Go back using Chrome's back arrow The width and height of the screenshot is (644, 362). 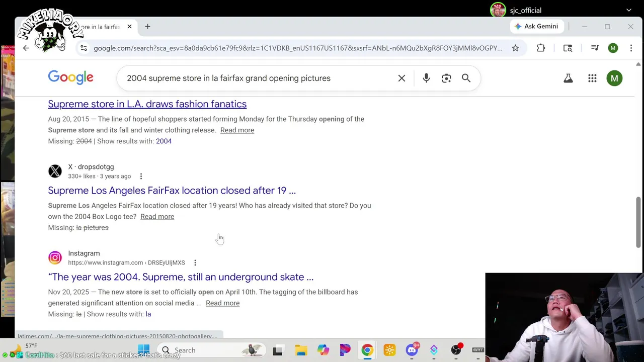(26, 48)
